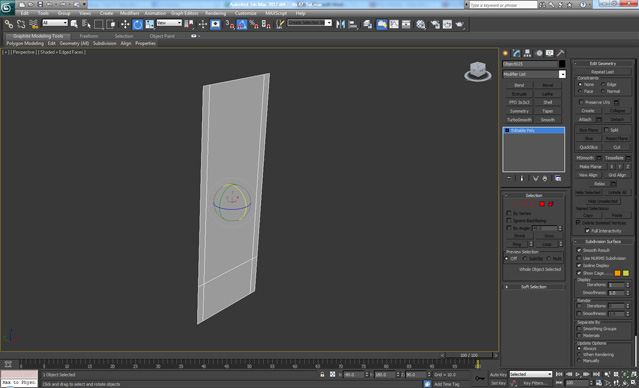Viewport: 639px width, 388px height.
Task: Activate Select and Scale tool
Action: (x=150, y=24)
